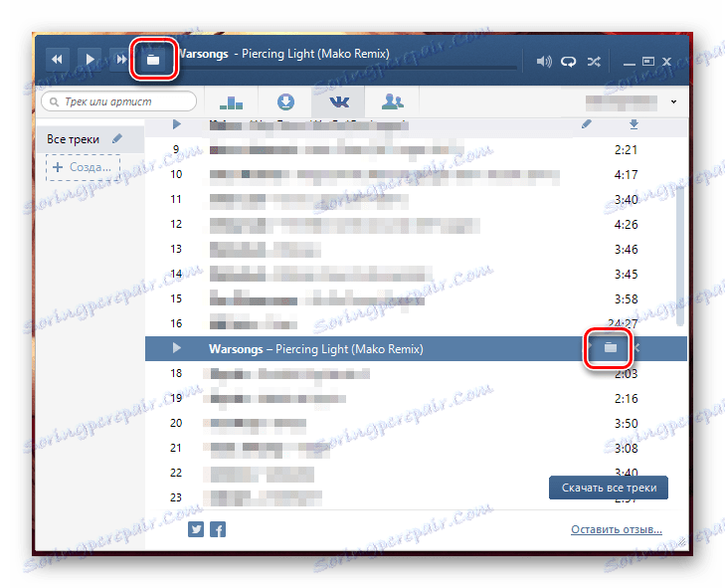Click the now-playing title 'Warsongs - Piercing Light'

pos(283,54)
